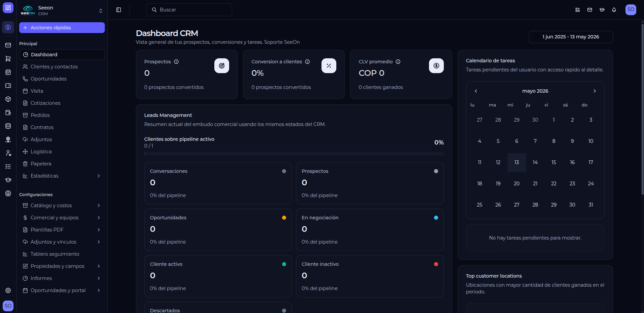This screenshot has width=644, height=313.
Task: Open the settings gear in left rail
Action: [8, 290]
